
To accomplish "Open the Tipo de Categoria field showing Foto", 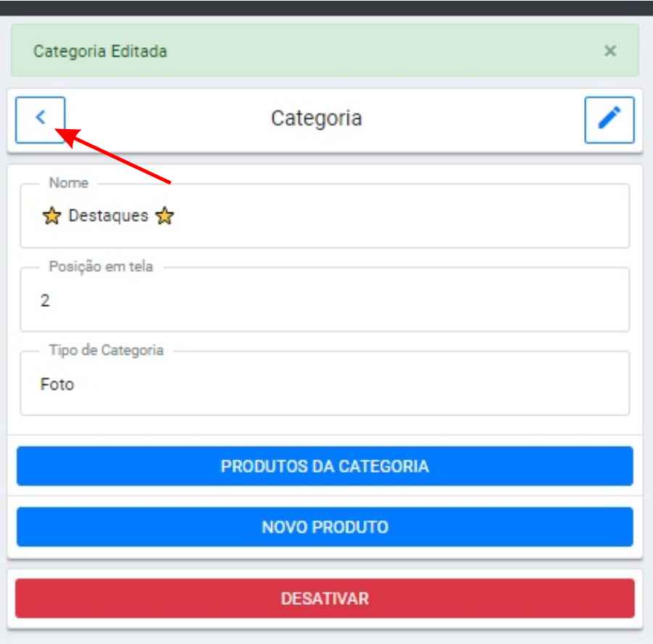I will click(x=324, y=384).
